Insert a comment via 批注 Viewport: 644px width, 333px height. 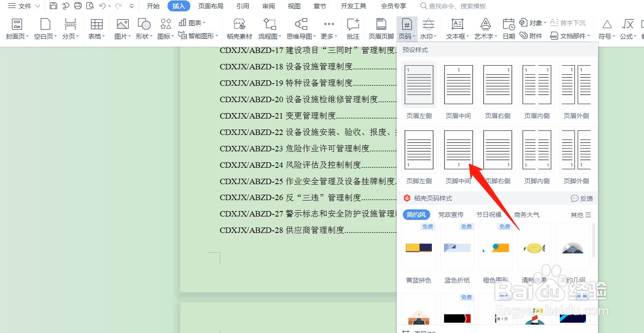pos(353,29)
